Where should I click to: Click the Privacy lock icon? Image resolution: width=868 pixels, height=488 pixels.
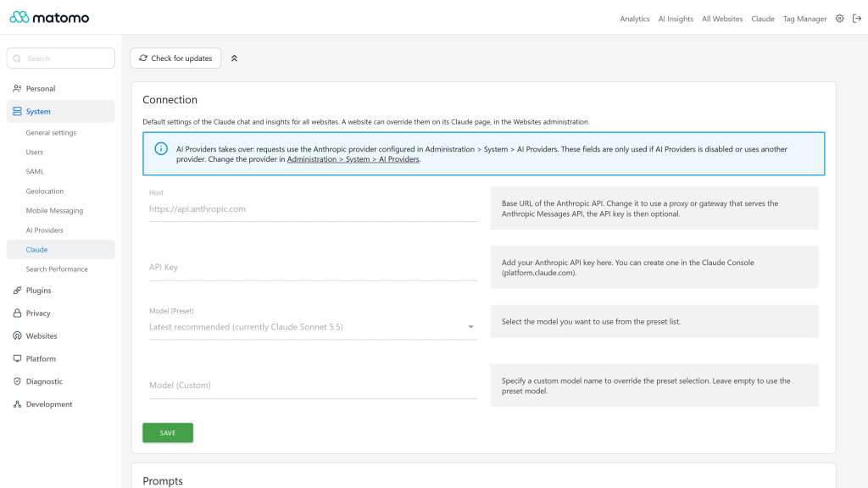17,313
